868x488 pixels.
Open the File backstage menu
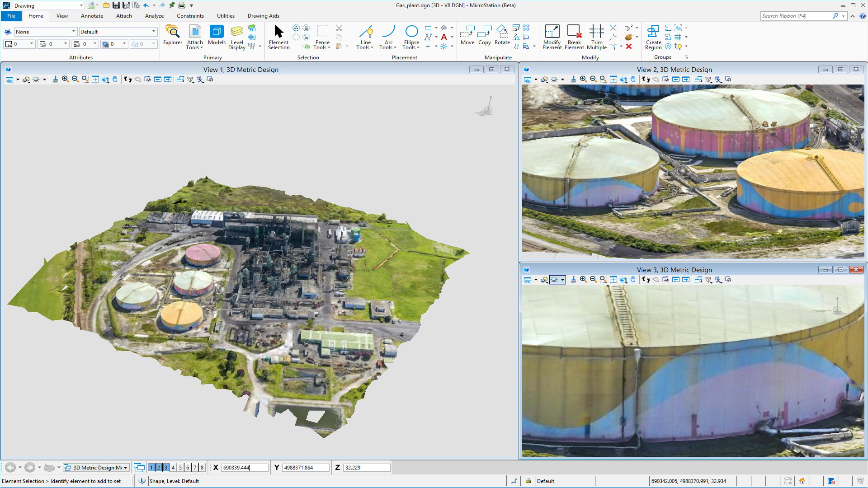point(11,16)
